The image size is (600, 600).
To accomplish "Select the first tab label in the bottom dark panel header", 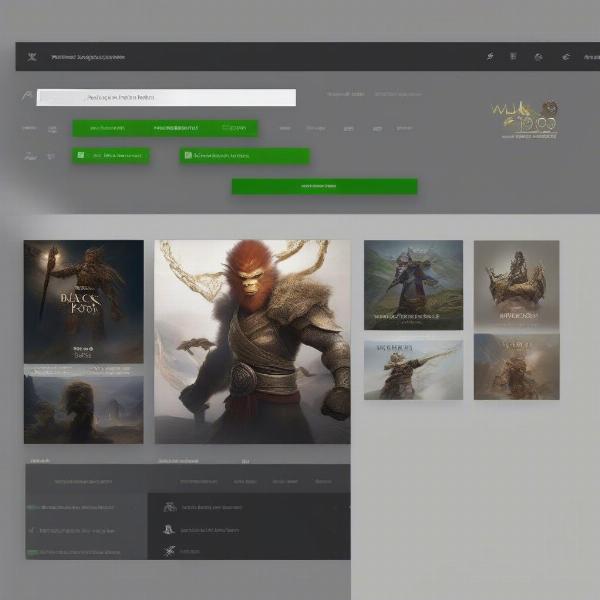I will [x=199, y=481].
